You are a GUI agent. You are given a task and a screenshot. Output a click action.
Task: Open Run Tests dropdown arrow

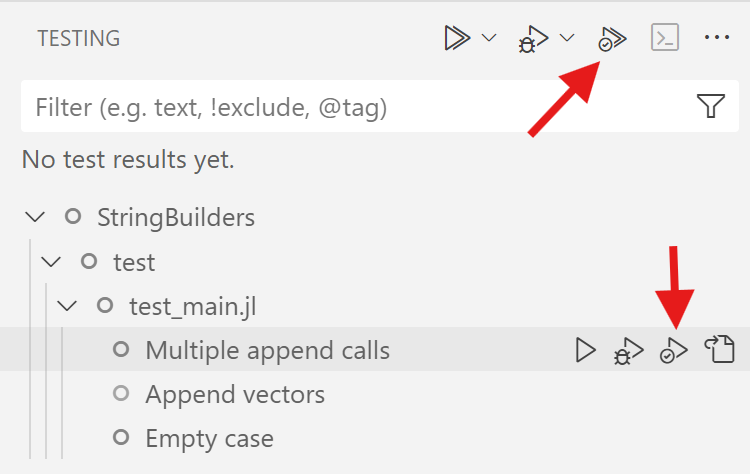click(489, 37)
